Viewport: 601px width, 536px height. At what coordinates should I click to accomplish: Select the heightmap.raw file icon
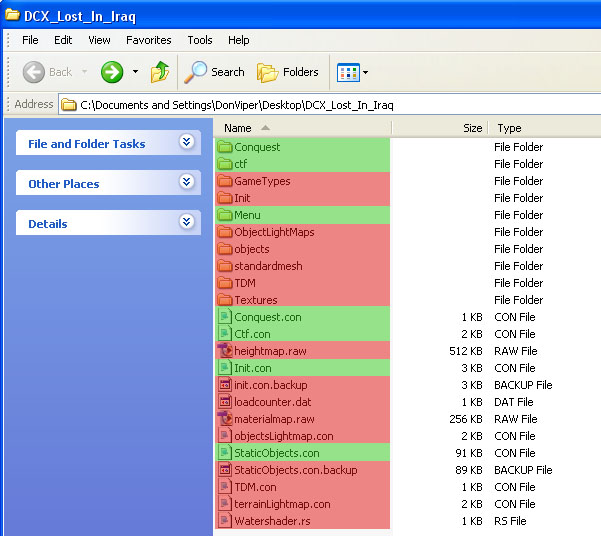225,351
